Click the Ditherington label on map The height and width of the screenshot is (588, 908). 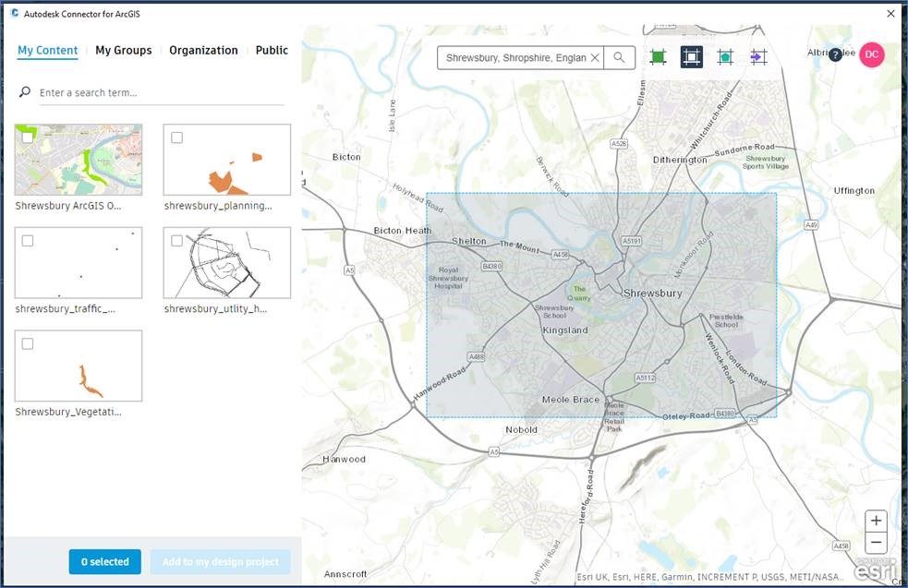(x=680, y=160)
